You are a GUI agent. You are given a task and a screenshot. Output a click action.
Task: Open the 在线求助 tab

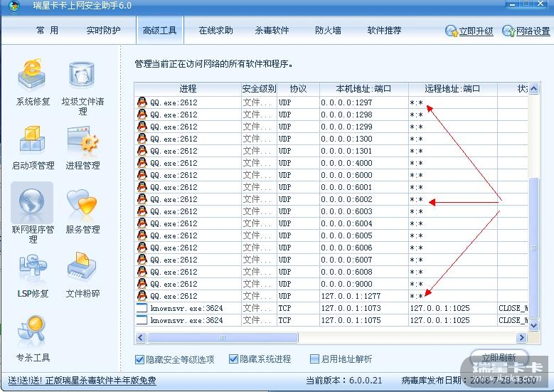coord(216,31)
